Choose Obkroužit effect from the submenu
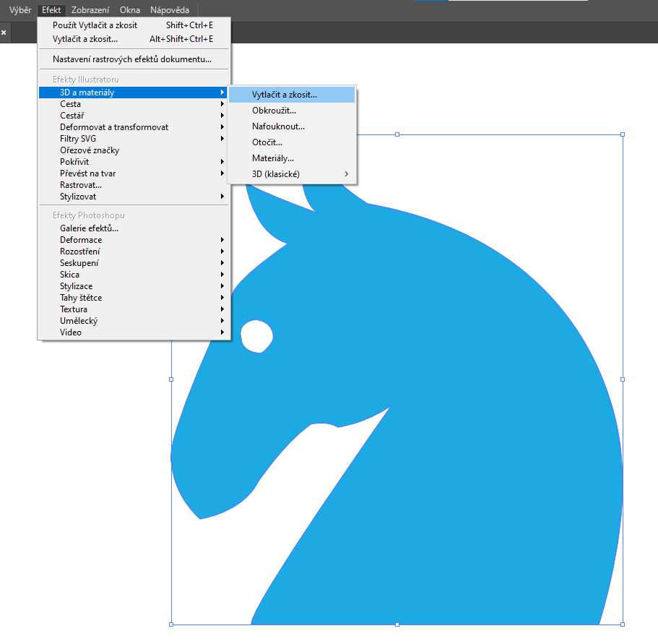Image resolution: width=658 pixels, height=644 pixels. click(x=274, y=111)
